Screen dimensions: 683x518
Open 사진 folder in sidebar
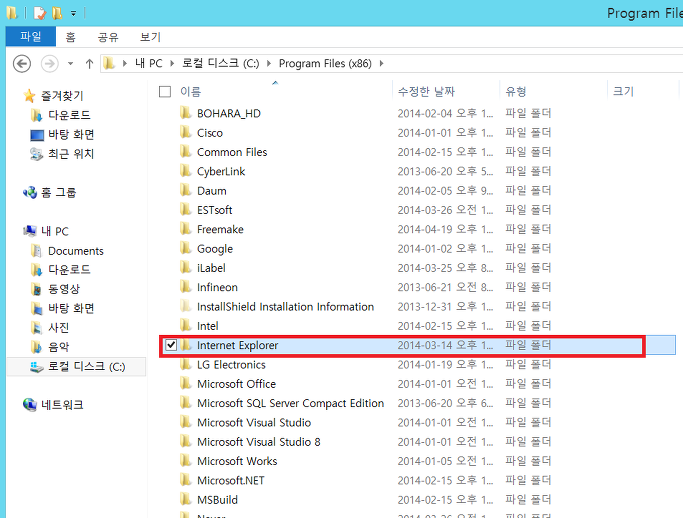[58, 328]
